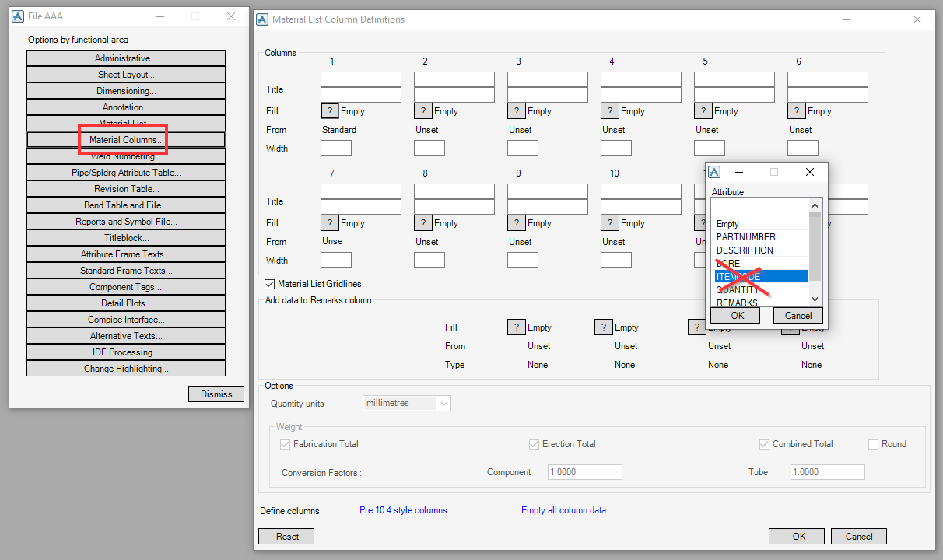Click the Material List Column Definitions app logo

tap(264, 19)
